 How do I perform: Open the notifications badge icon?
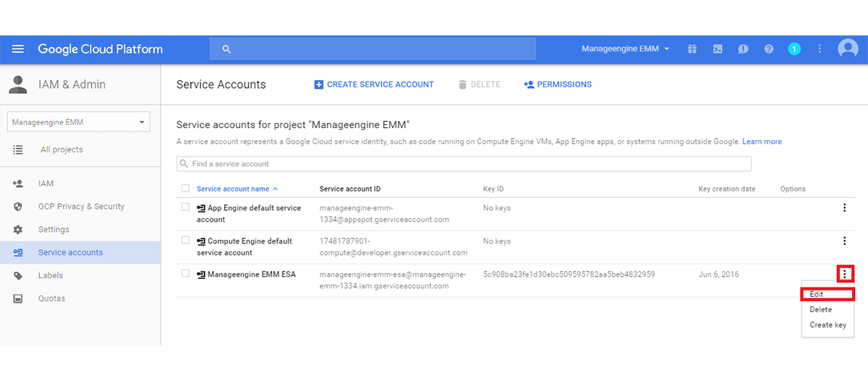(x=794, y=49)
